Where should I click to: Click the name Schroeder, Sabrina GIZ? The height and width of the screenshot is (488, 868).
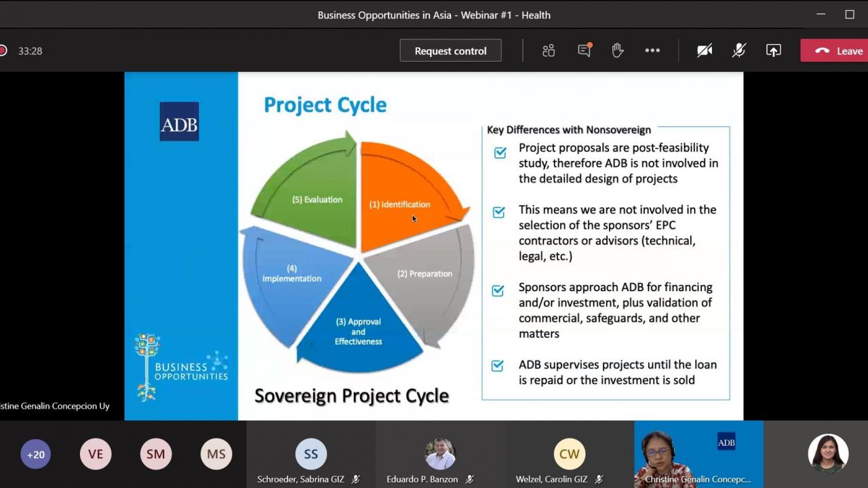300,479
